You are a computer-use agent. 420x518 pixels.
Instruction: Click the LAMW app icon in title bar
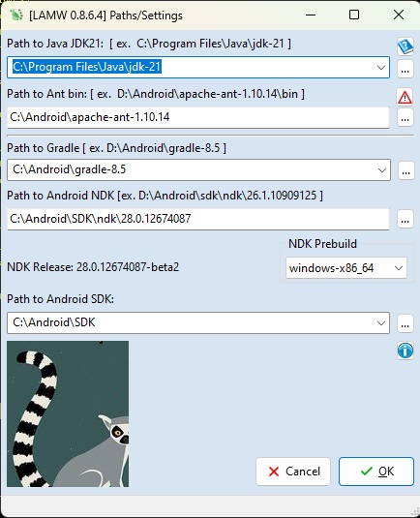pos(16,15)
